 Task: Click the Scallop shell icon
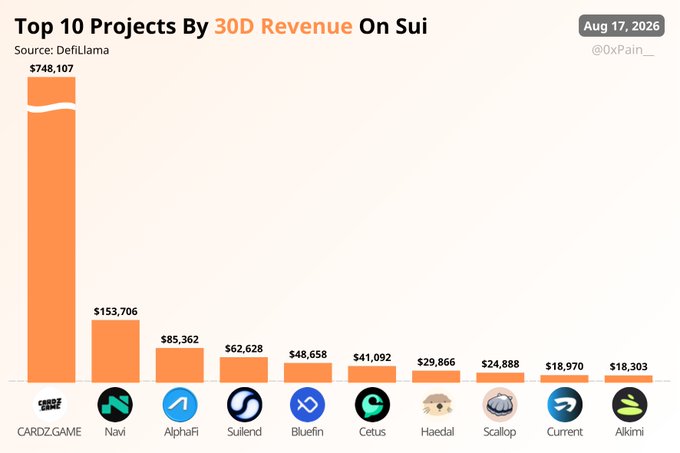(500, 404)
